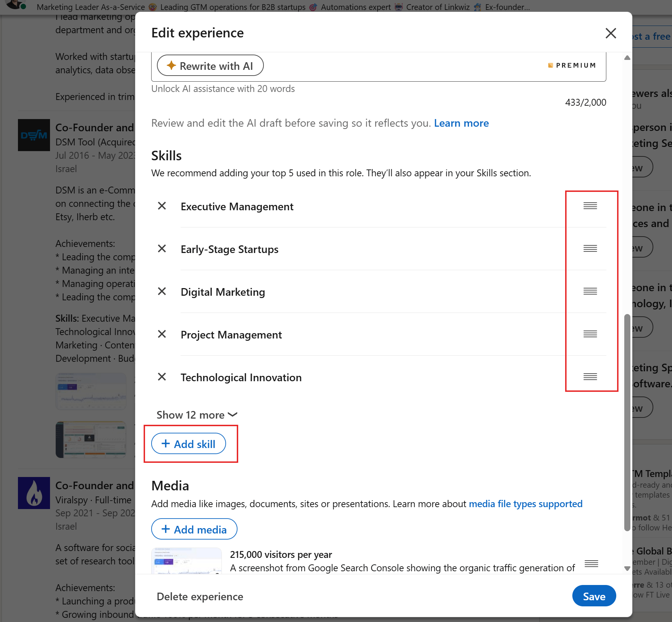The image size is (672, 622).
Task: Click the Digital Marketing skill text
Action: (x=223, y=292)
